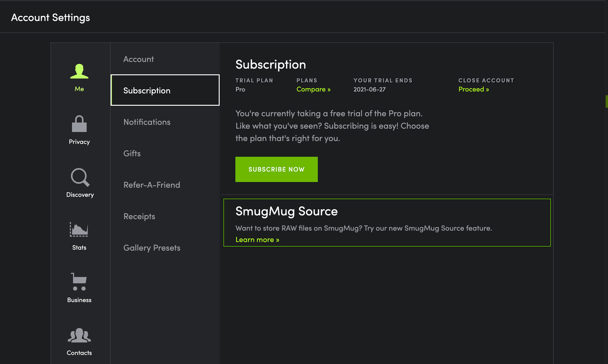Open the Business cart section
Image resolution: width=608 pixels, height=364 pixels.
[79, 288]
